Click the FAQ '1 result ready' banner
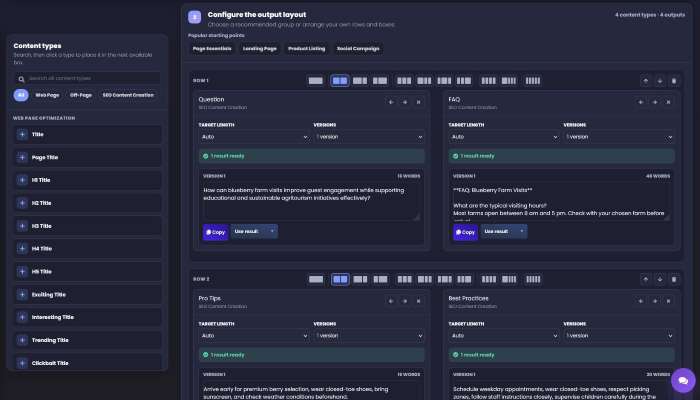 tap(562, 156)
